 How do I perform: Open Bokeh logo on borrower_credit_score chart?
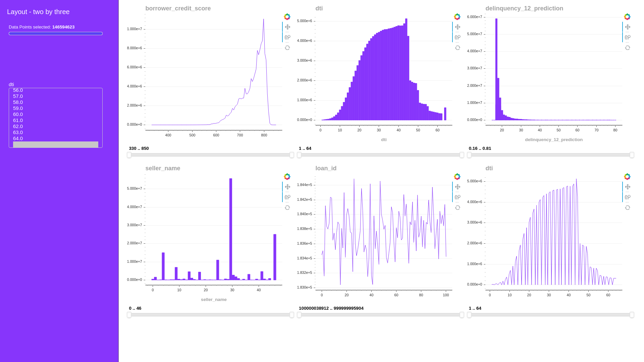(x=287, y=17)
